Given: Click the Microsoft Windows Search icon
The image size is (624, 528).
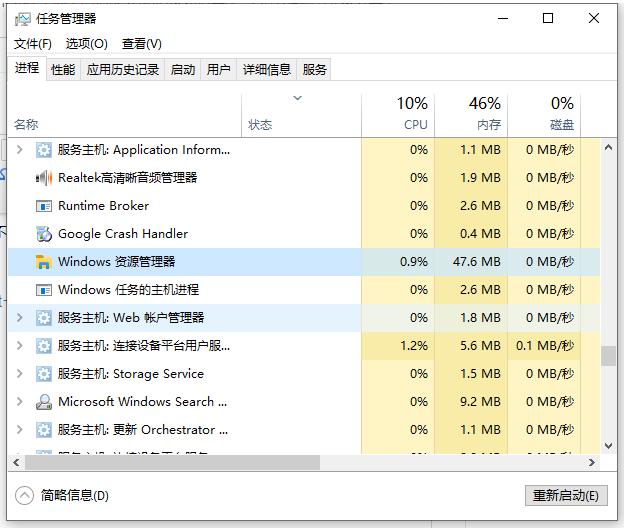Looking at the screenshot, I should click(x=43, y=402).
